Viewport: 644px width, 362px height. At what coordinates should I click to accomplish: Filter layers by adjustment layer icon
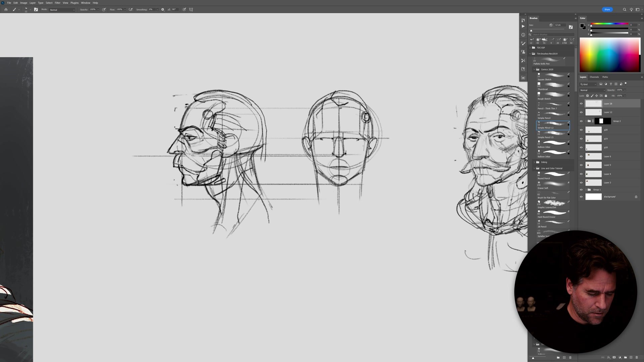pos(606,84)
